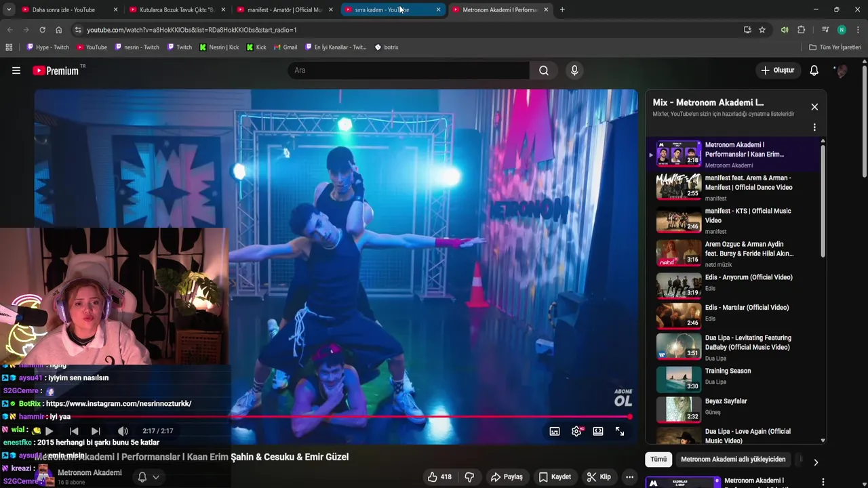The height and width of the screenshot is (488, 868).
Task: Dislike the Metronom Akademi video
Action: [x=469, y=477]
